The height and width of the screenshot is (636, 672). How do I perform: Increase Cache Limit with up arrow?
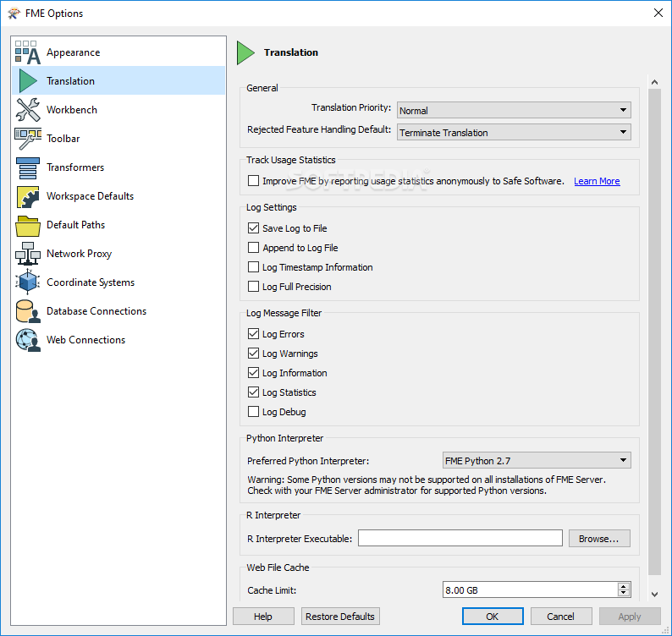click(624, 586)
